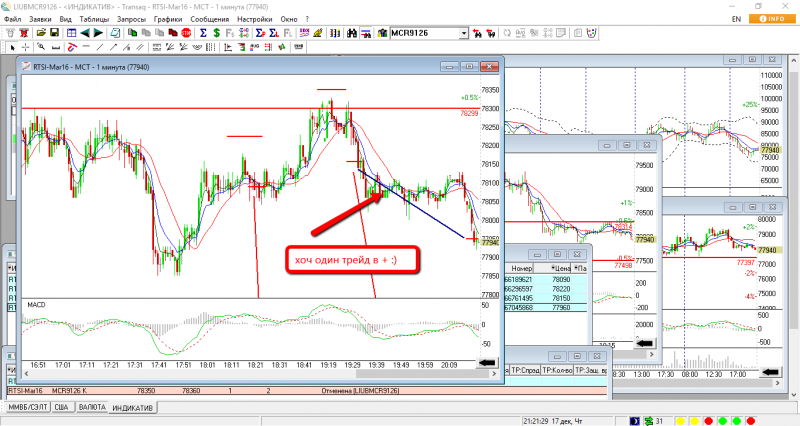
Task: Select the arcs drawing tool
Action: pyautogui.click(x=196, y=47)
